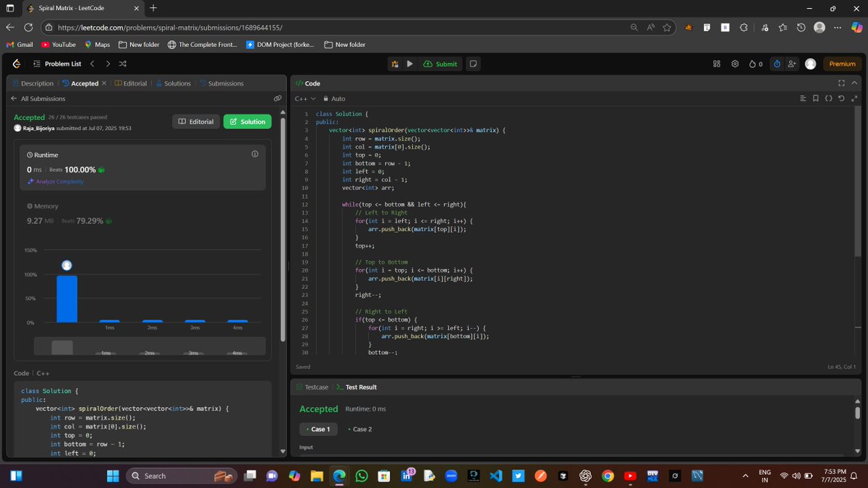Viewport: 868px width, 488px height.
Task: Copy the submission link icon
Action: pyautogui.click(x=277, y=98)
